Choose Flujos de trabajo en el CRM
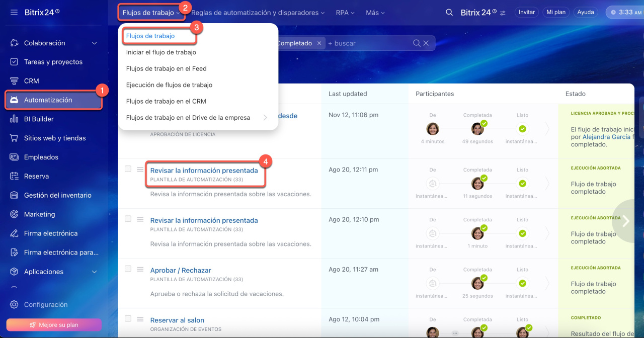 pos(166,101)
